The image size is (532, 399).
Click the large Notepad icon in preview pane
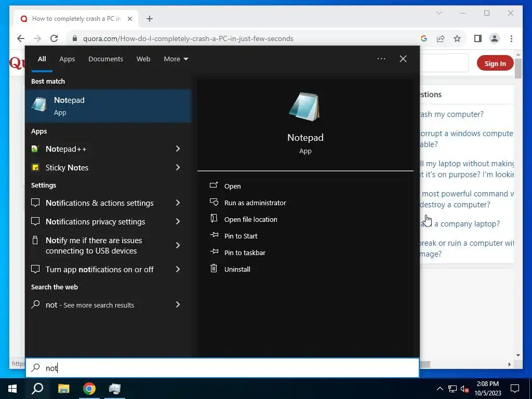[304, 107]
